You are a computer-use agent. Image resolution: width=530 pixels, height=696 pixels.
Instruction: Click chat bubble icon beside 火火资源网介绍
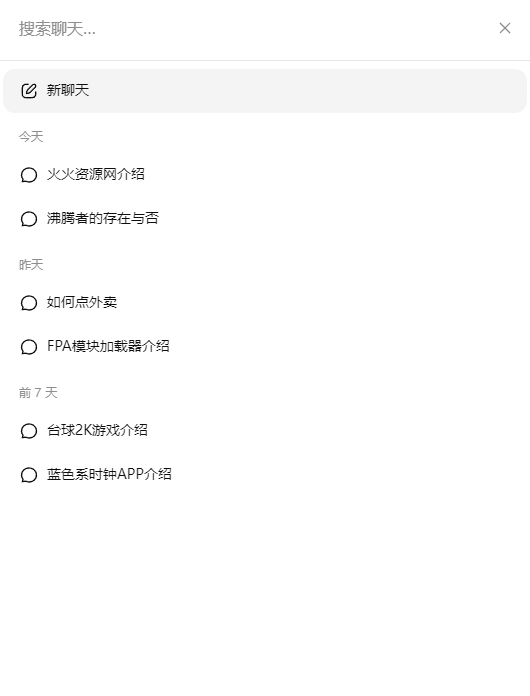pos(29,174)
